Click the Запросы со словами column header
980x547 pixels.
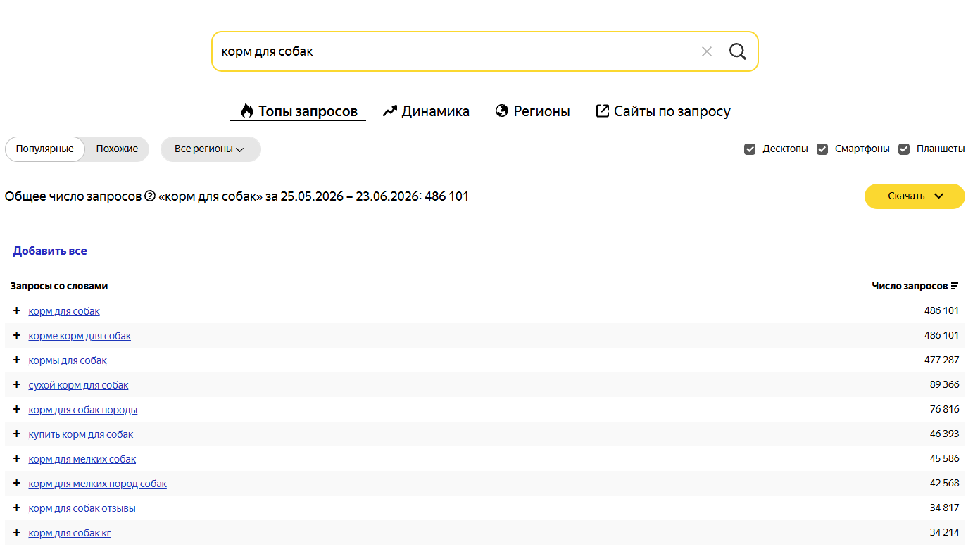click(59, 286)
